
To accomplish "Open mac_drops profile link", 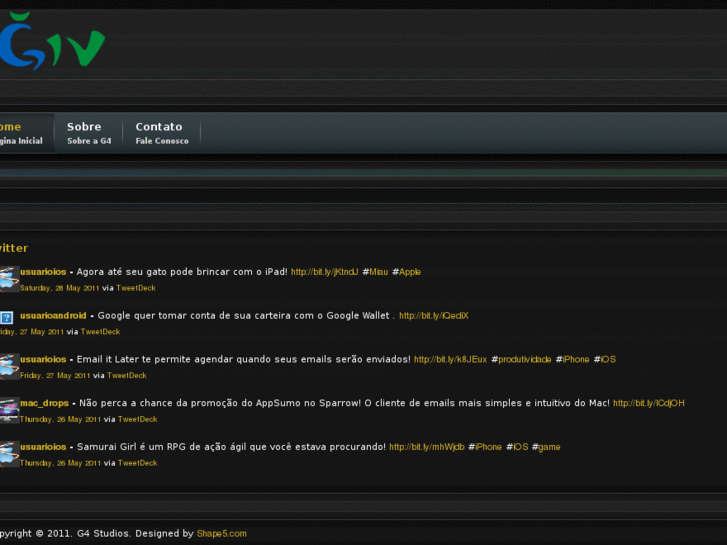I will (45, 404).
